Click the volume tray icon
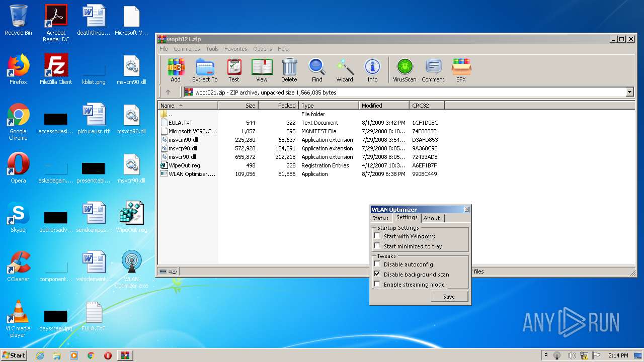This screenshot has height=362, width=644. click(572, 355)
